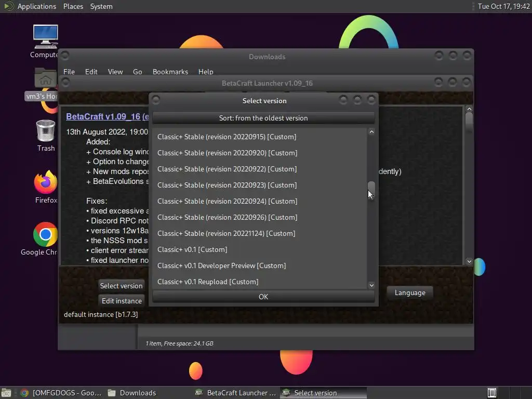Click changelog panel scroll-down arrow
Viewport: 532px width, 399px height.
(469, 261)
